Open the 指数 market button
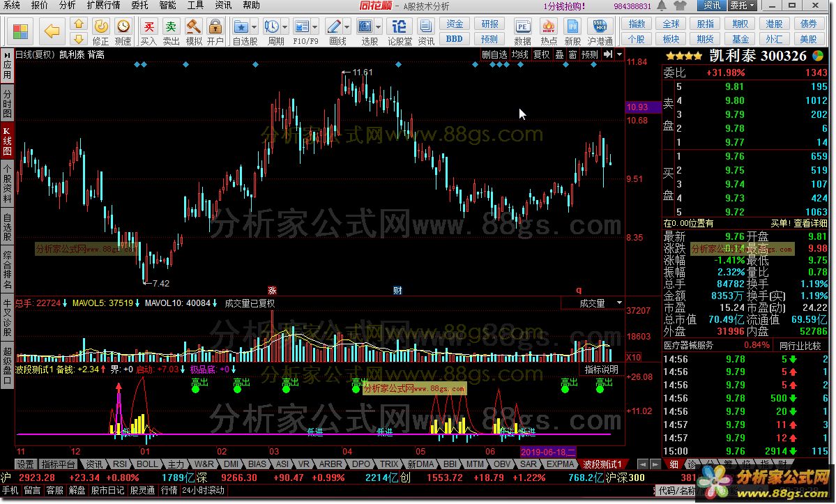 point(637,24)
